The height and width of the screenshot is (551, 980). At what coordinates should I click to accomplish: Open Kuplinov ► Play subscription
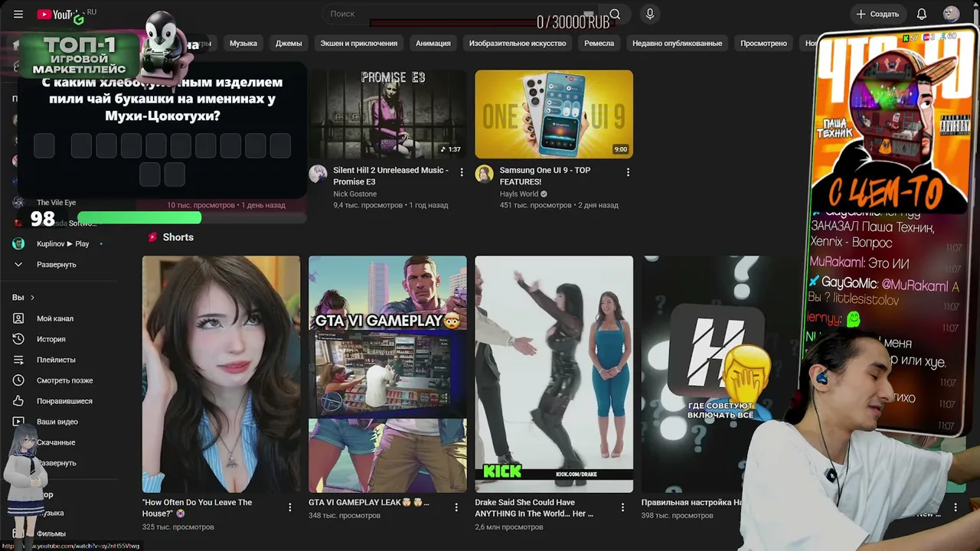click(63, 243)
